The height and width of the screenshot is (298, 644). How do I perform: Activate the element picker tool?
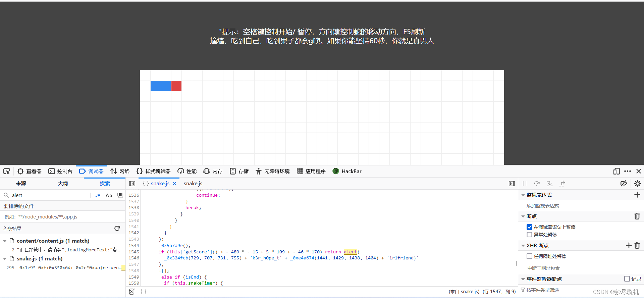point(7,171)
